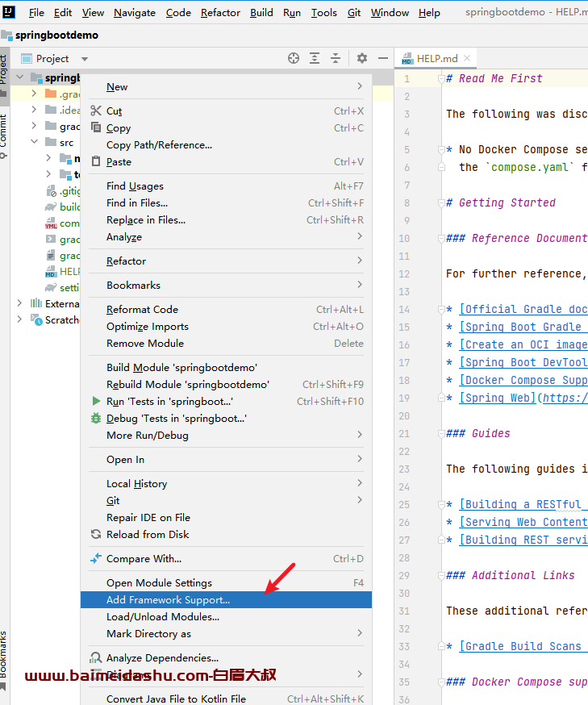
Task: Open the File menu in menu bar
Action: point(36,13)
